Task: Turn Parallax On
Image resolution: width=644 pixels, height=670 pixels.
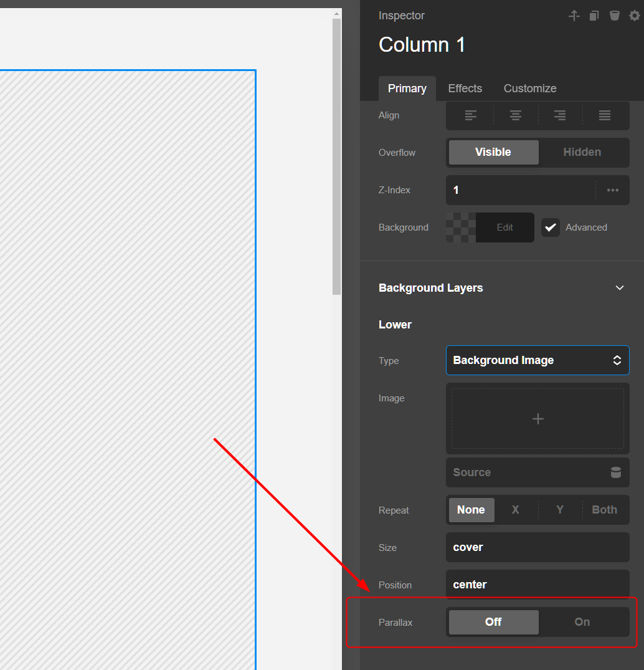Action: click(582, 622)
